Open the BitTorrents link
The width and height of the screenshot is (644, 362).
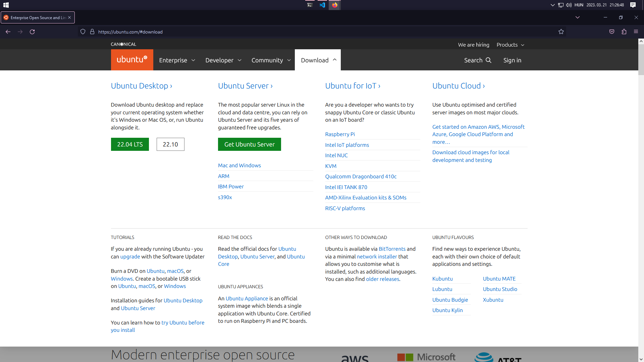tap(392, 249)
